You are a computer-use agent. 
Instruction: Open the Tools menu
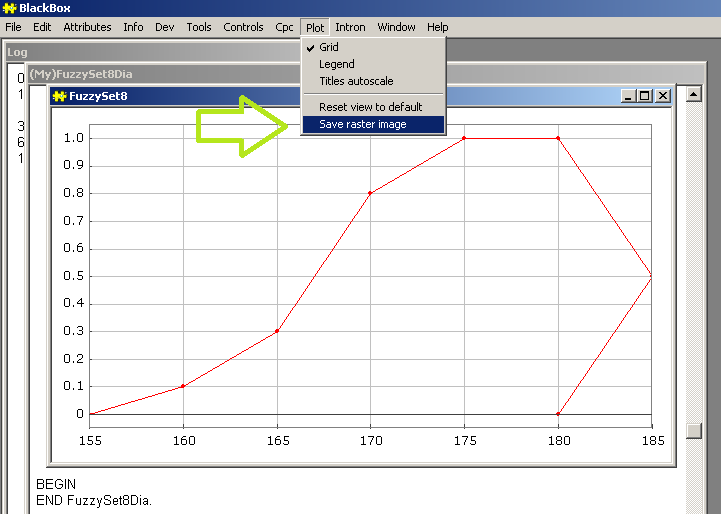pyautogui.click(x=199, y=27)
